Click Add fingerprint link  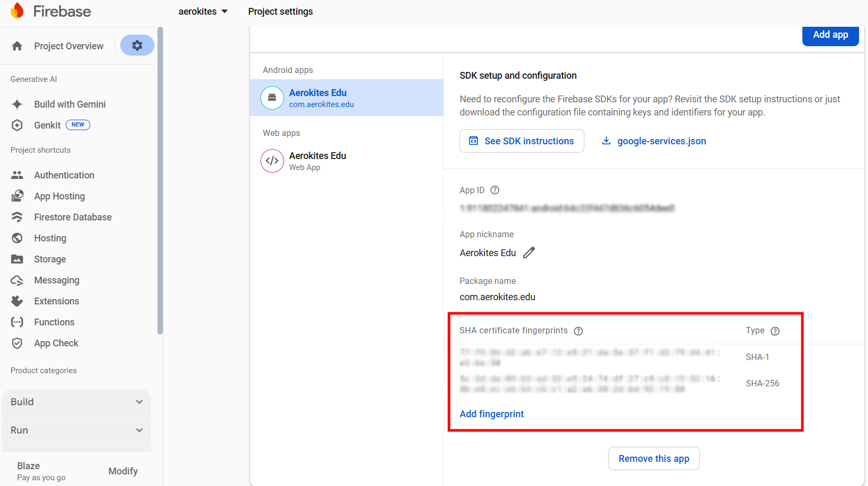point(491,414)
